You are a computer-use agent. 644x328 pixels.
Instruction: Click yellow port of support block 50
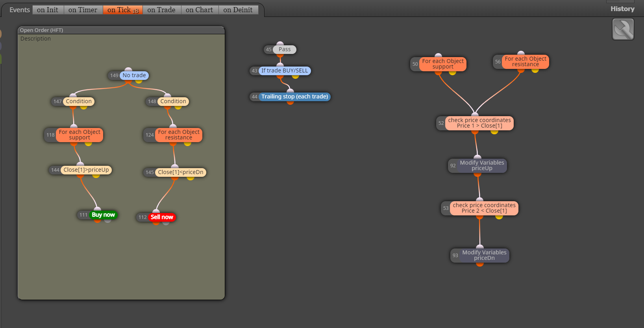pyautogui.click(x=452, y=72)
